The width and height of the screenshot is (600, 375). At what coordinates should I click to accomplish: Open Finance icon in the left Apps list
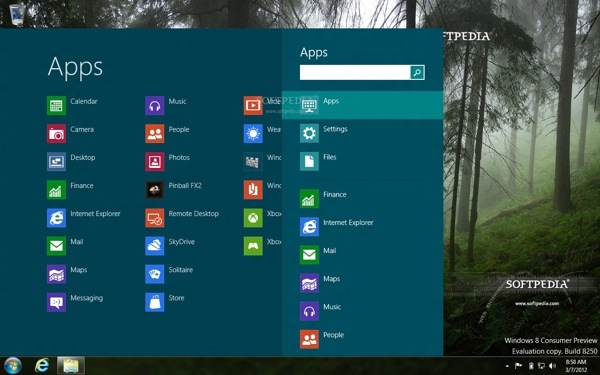(x=56, y=190)
